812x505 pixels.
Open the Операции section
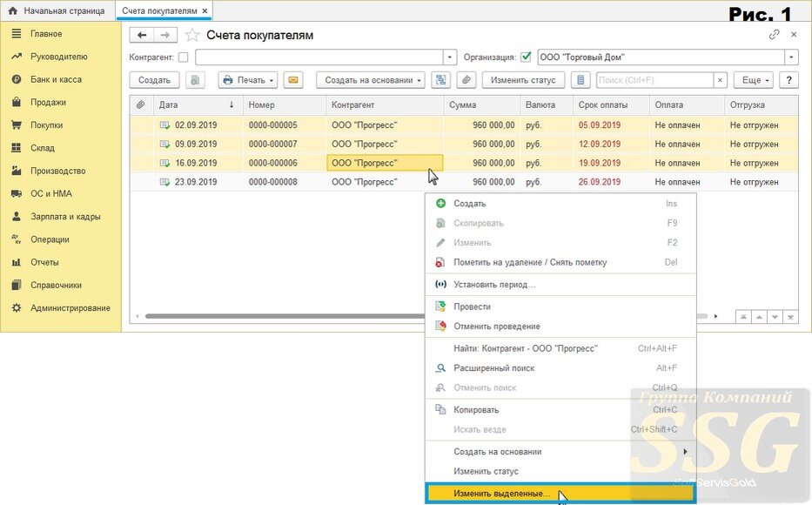[50, 239]
